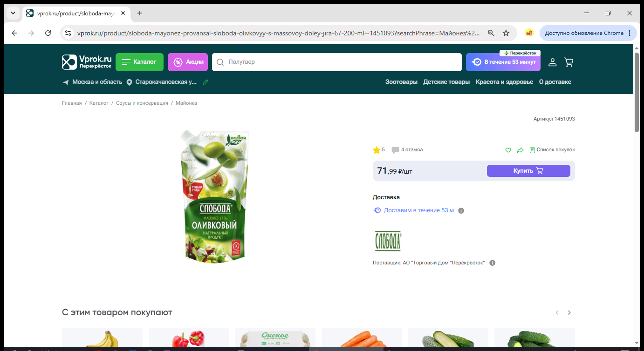
Task: Go to Vprok.ru Перекрёсток home logo
Action: pyautogui.click(x=87, y=62)
